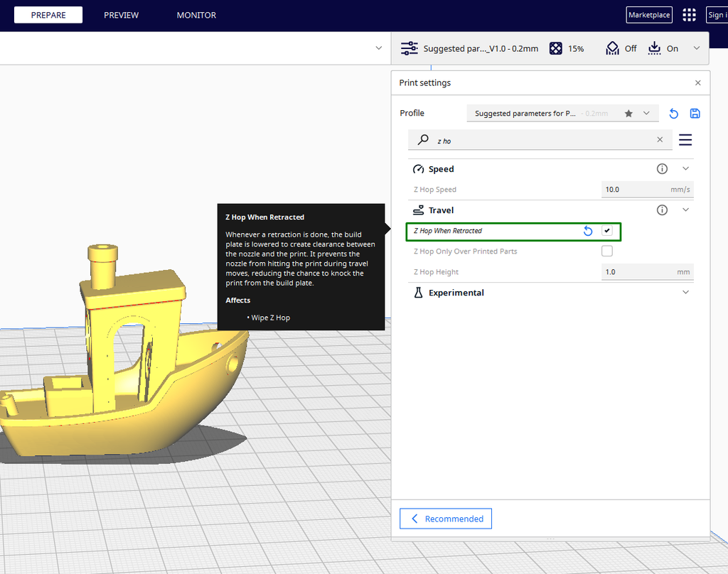Image resolution: width=728 pixels, height=574 pixels.
Task: Star the current profile as favorite
Action: pos(628,113)
